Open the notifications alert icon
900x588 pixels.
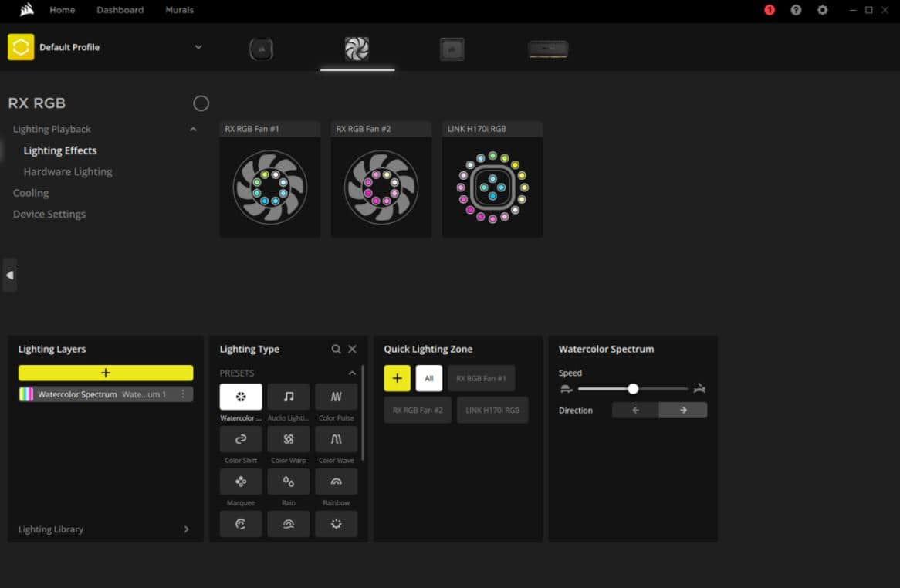point(769,10)
